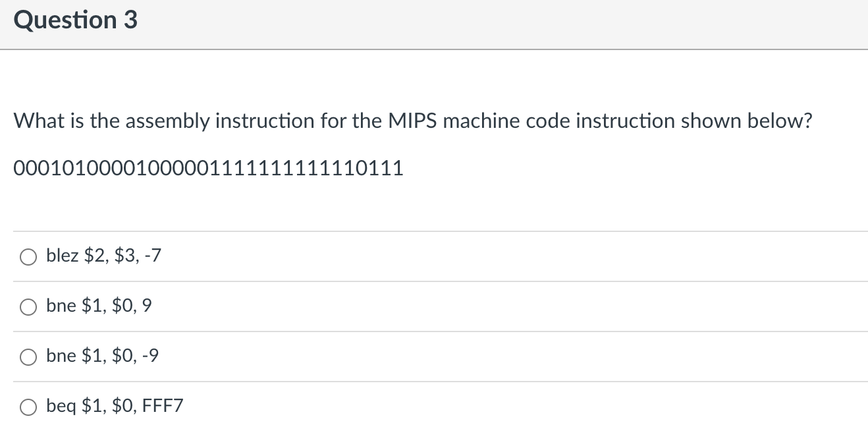Click the answer label text beq $1, $0, FFF7
Screen dimensions: 868x431
click(x=115, y=406)
